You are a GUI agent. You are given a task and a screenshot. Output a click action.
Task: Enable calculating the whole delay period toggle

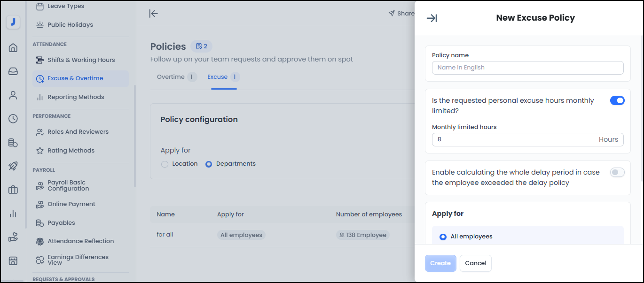click(617, 172)
